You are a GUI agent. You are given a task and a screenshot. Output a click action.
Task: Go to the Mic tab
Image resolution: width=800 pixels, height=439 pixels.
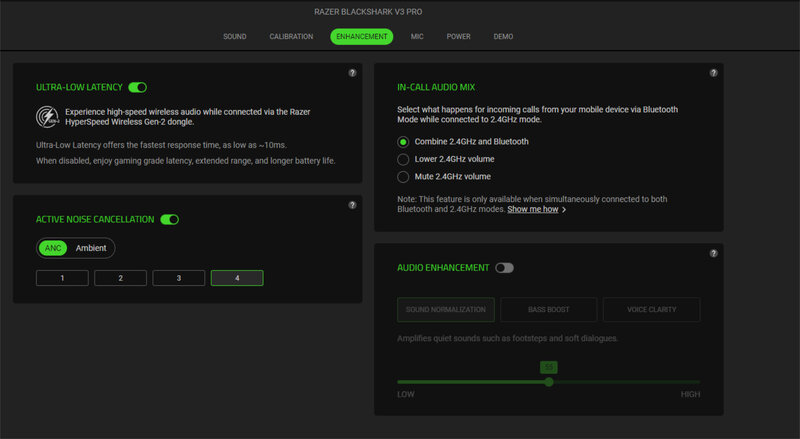pyautogui.click(x=417, y=37)
